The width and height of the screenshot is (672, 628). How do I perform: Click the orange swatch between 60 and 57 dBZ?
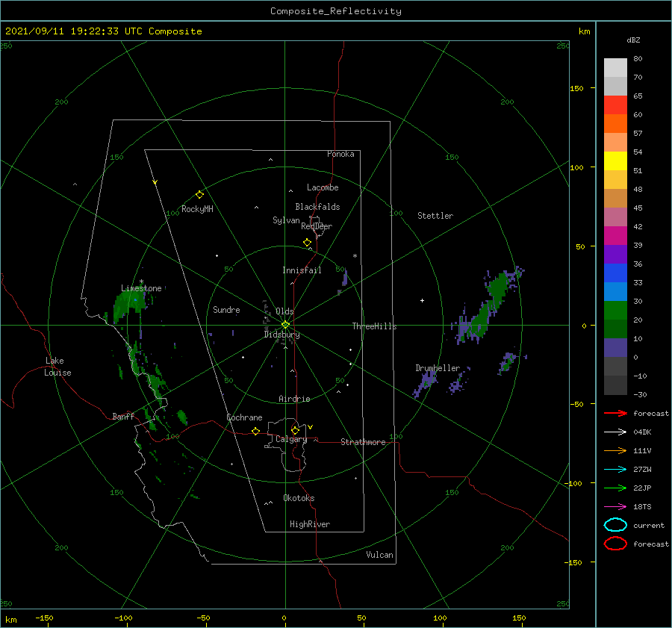tap(615, 124)
